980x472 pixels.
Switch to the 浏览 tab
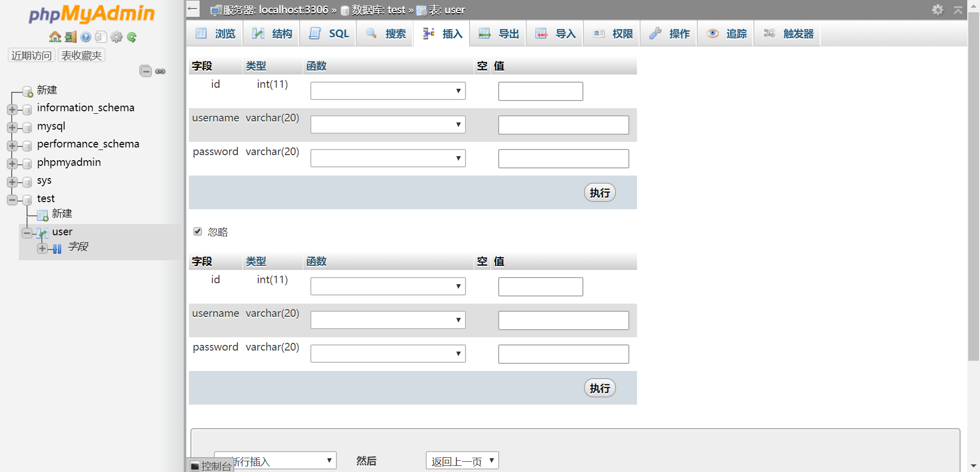[x=215, y=34]
